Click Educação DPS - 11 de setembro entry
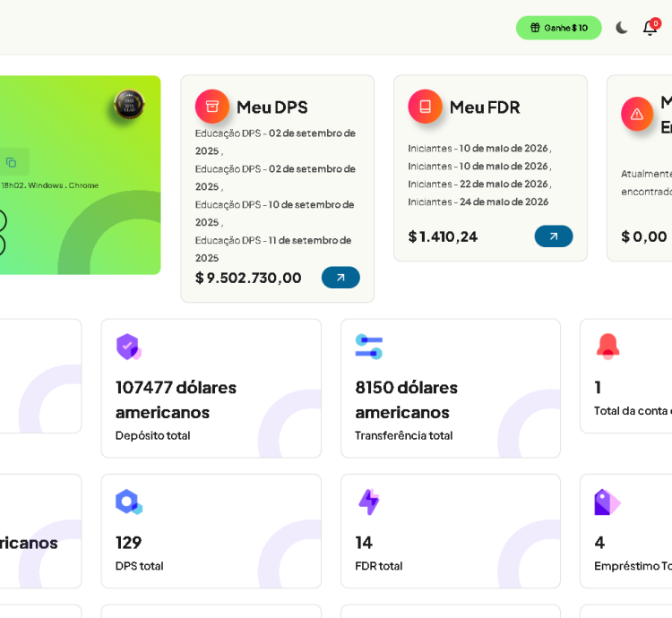Image resolution: width=672 pixels, height=618 pixels. 273,249
